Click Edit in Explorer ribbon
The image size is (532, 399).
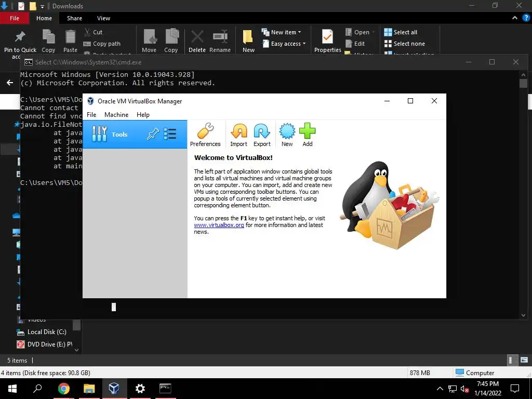tap(355, 44)
